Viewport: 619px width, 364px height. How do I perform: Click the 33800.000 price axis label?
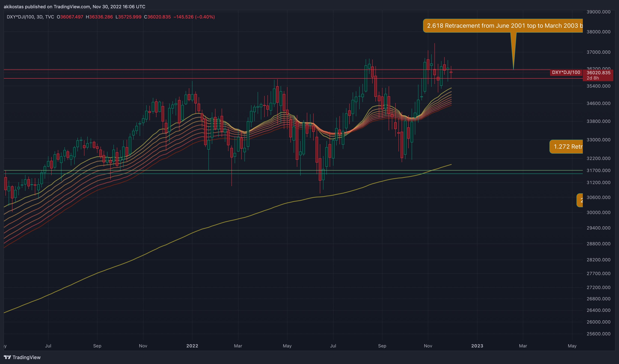pos(598,121)
